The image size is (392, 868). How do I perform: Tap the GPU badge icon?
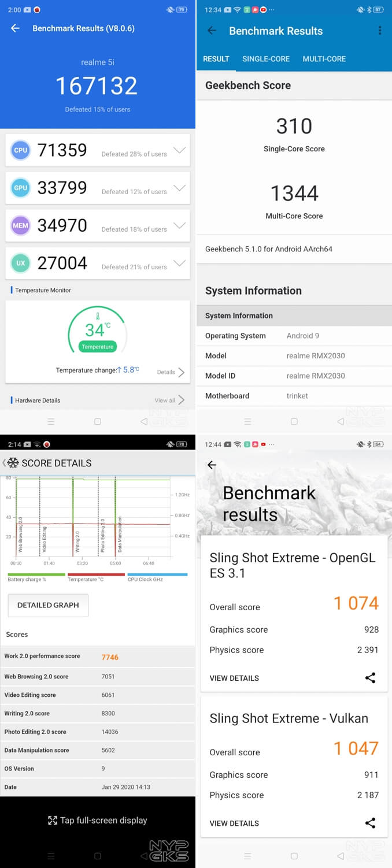(21, 188)
